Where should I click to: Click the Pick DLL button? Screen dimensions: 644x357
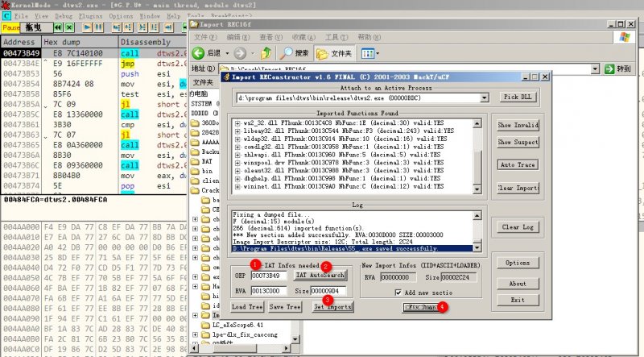coord(518,97)
